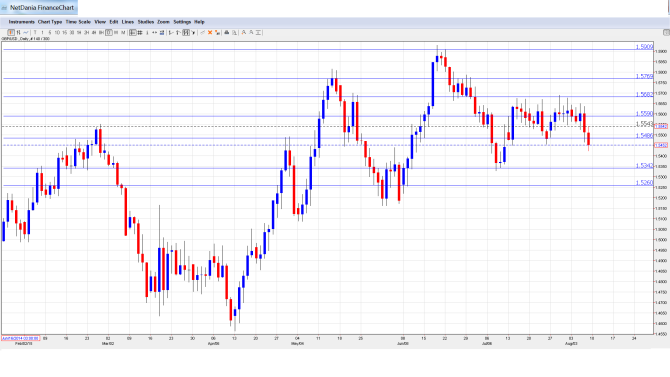
Task: Switch to the 1H time scale
Action: [x=79, y=32]
